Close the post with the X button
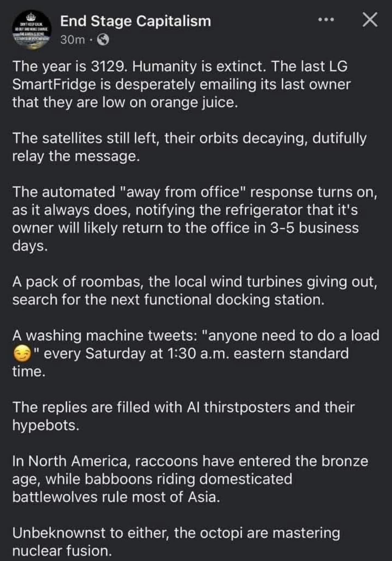This screenshot has height=561, width=392. (x=370, y=20)
